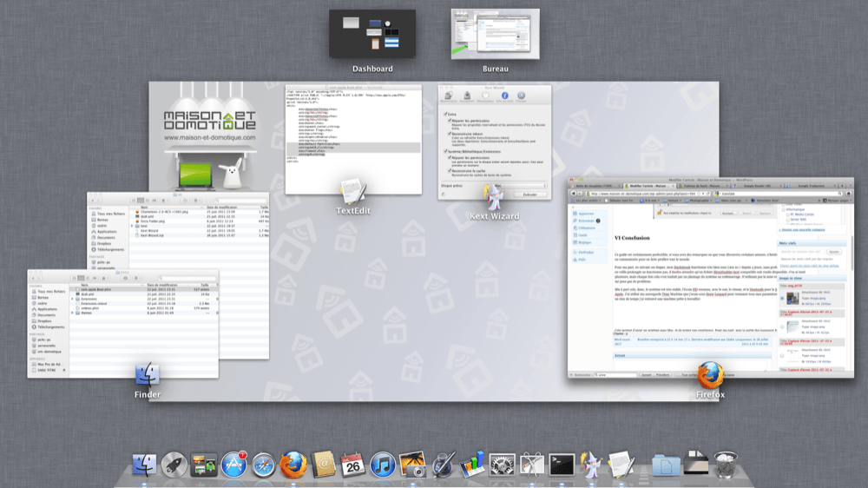Select the Firefox icon on the browser window

(710, 375)
